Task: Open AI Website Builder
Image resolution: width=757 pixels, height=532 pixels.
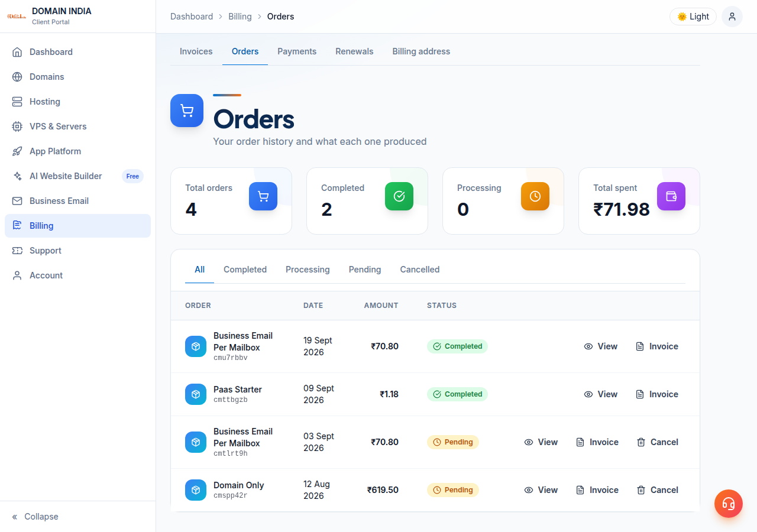Action: (77, 176)
